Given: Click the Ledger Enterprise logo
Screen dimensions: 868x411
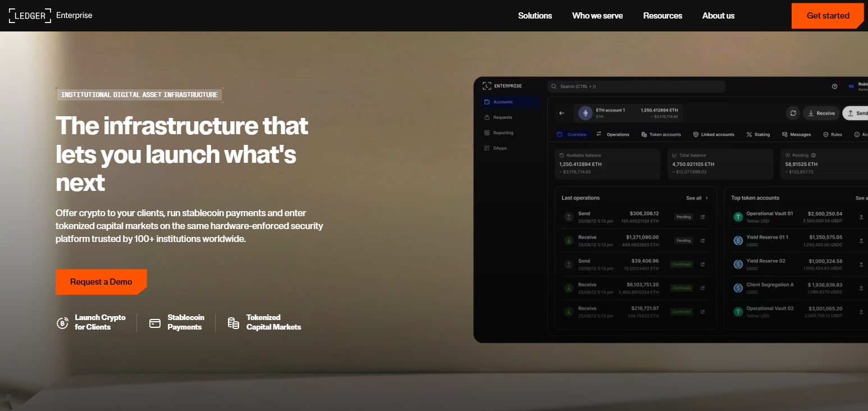Looking at the screenshot, I should click(51, 16).
